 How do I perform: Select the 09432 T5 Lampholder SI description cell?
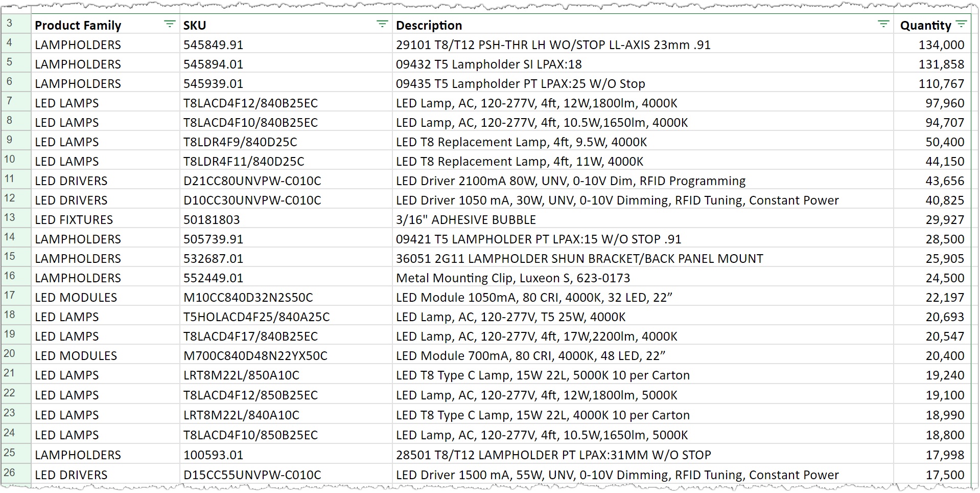tap(488, 64)
